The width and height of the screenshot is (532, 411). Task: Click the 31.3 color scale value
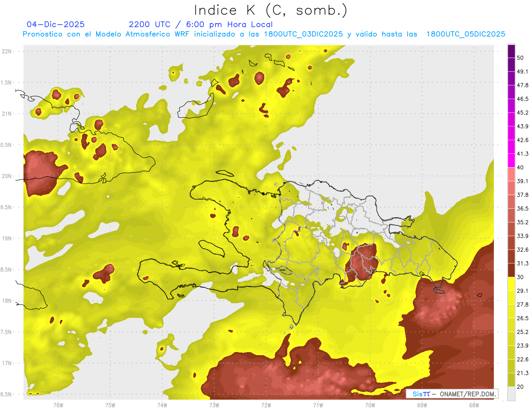tap(523, 263)
